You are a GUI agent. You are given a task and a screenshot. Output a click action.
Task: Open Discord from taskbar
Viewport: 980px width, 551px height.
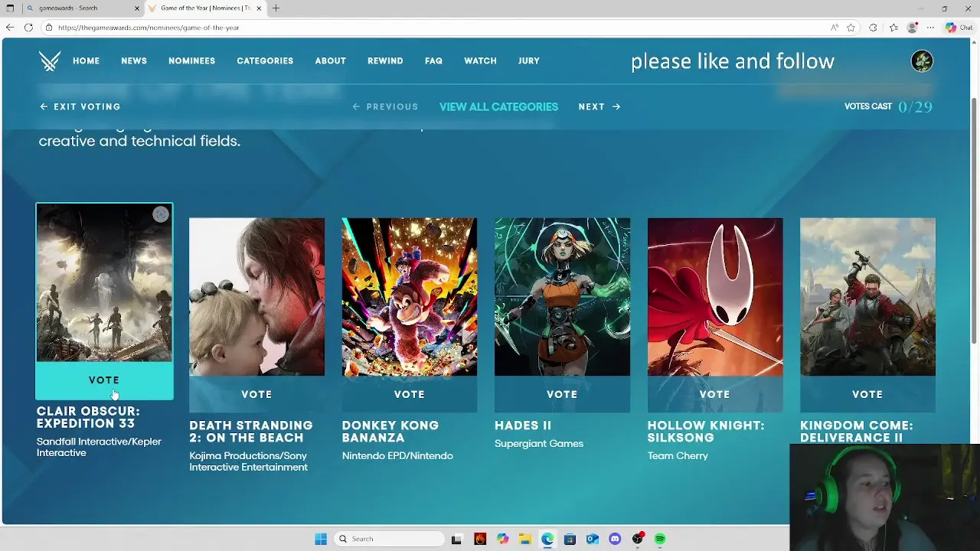(x=615, y=539)
